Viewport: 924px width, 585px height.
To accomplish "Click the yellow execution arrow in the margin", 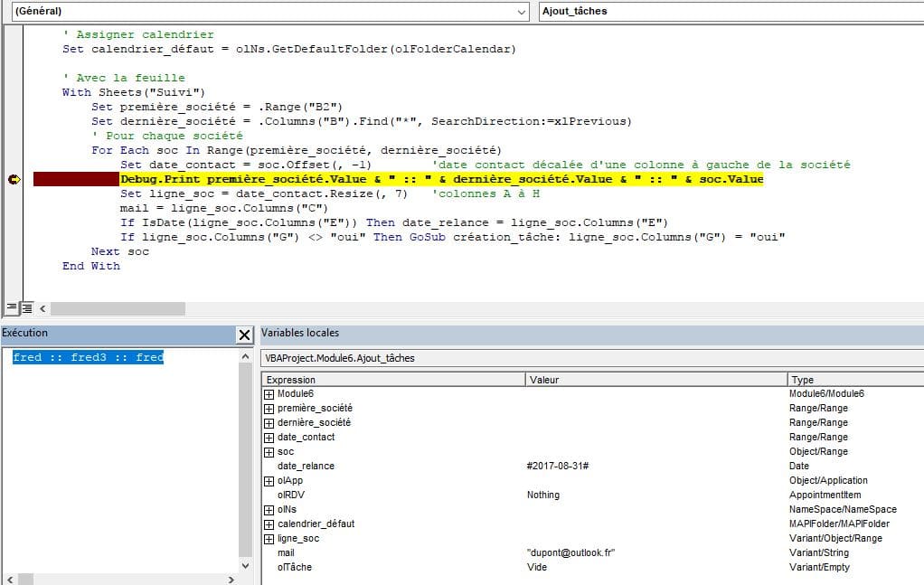I will pos(14,179).
